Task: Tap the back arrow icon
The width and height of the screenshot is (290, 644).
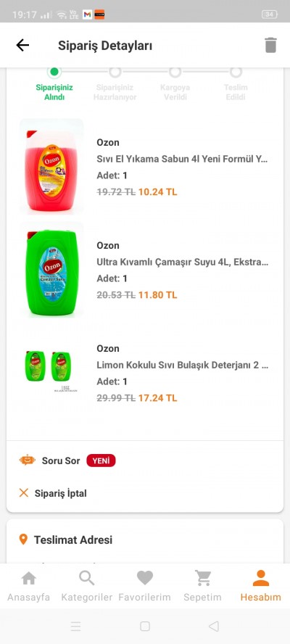Action: 22,45
